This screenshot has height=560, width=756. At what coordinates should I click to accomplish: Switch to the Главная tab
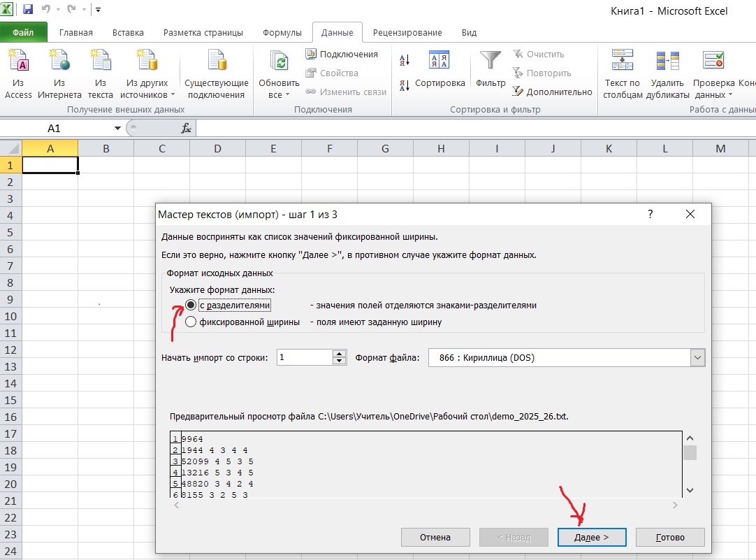(75, 32)
